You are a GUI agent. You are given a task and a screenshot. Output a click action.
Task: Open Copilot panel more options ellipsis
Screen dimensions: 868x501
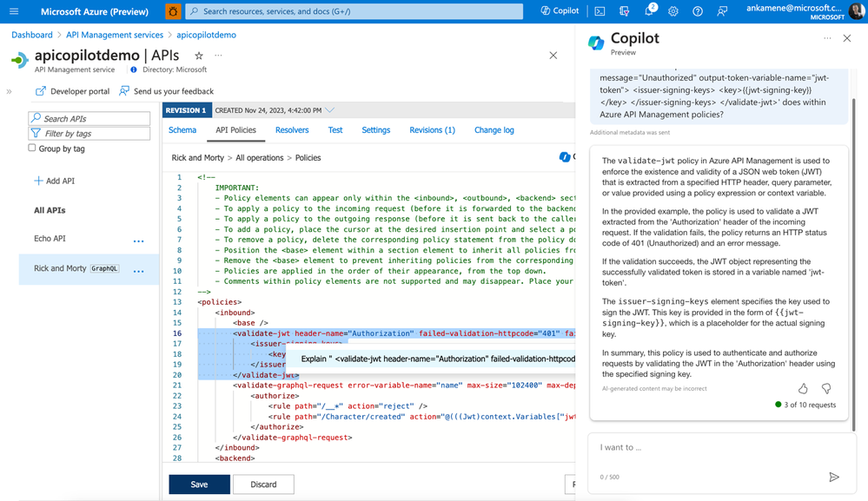[x=827, y=38]
